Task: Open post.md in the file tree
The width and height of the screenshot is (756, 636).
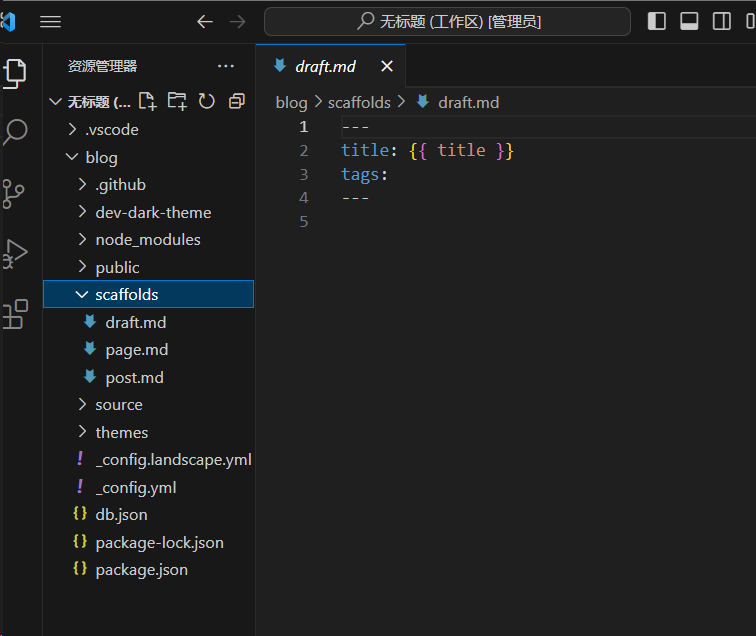Action: tap(134, 378)
